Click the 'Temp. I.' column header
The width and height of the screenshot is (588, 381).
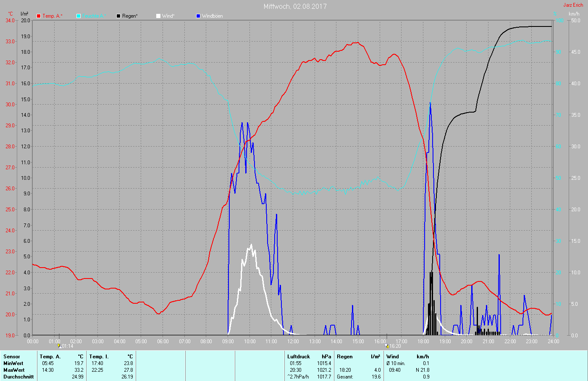click(99, 357)
